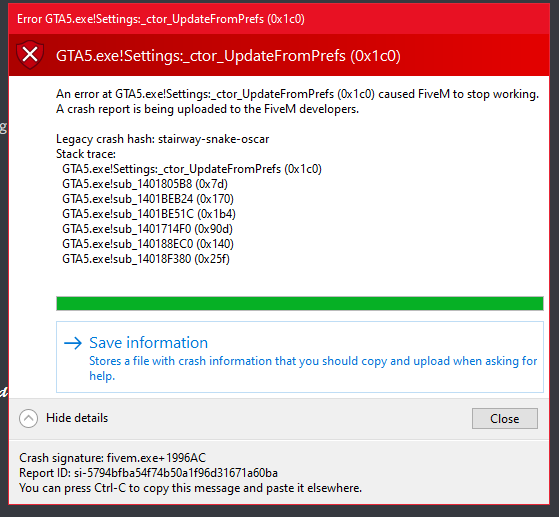Click the green crash upload progress bar
The height and width of the screenshot is (517, 559).
point(300,303)
